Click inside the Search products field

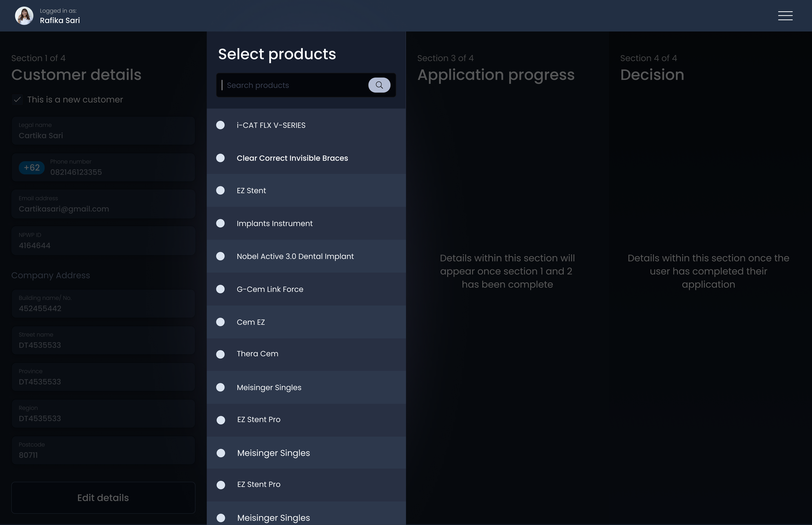click(293, 85)
